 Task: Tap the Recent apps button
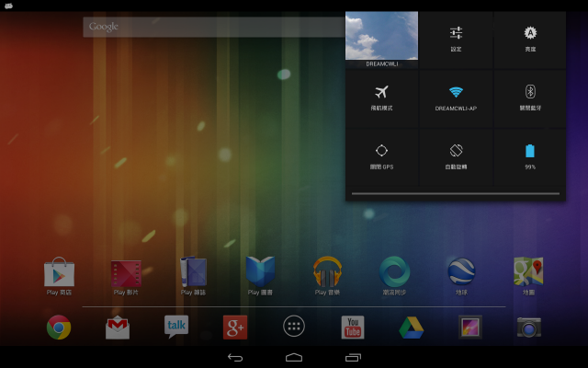pos(353,358)
